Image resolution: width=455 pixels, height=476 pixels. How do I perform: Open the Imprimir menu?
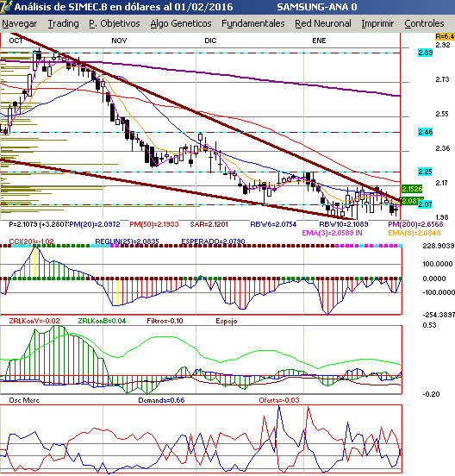point(377,23)
